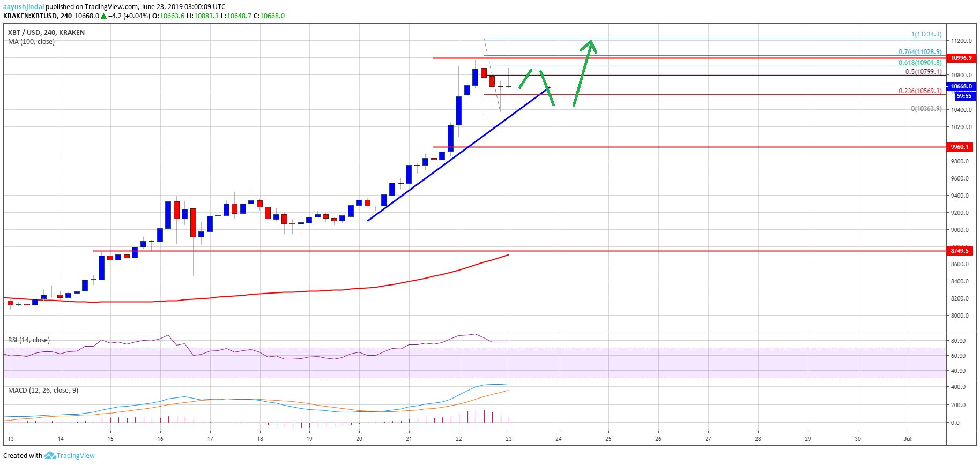
Task: Click the 10996.9 red price label
Action: (961, 58)
